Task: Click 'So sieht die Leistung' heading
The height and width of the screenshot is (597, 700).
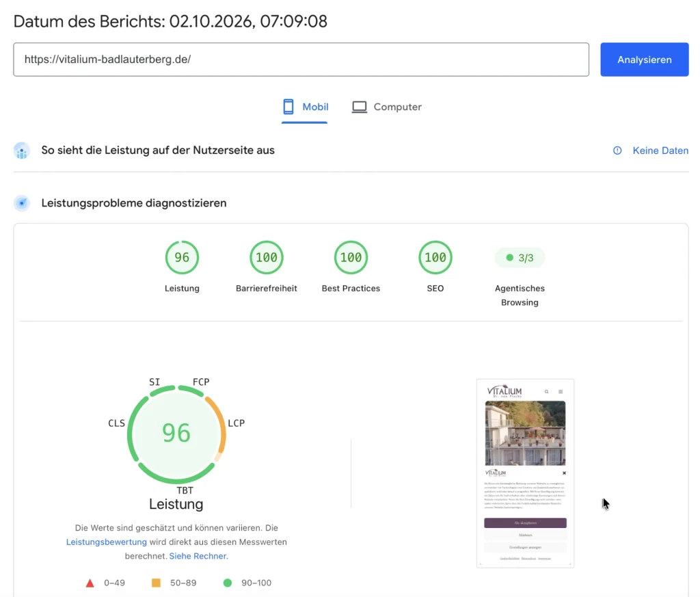Action: coord(158,150)
